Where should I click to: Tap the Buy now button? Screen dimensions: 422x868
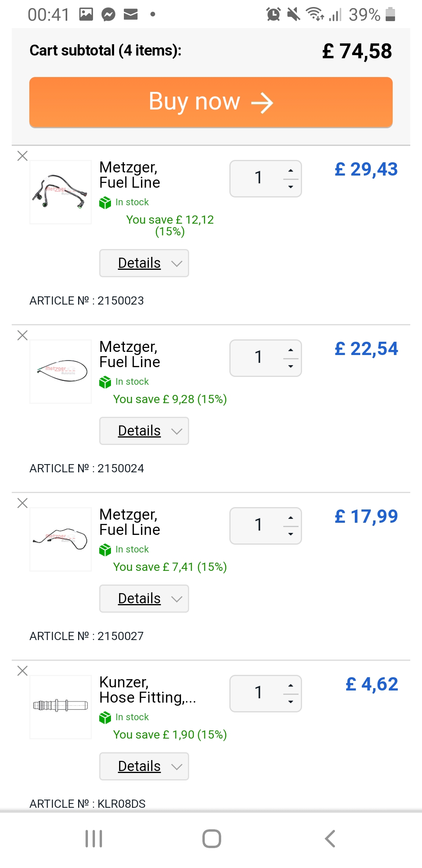coord(211,102)
